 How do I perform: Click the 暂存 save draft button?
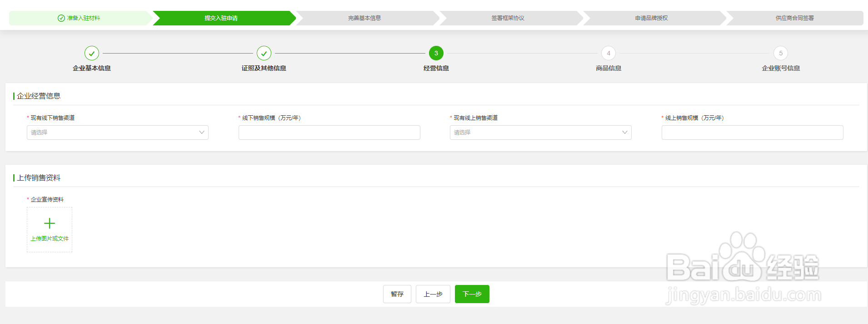click(x=397, y=294)
